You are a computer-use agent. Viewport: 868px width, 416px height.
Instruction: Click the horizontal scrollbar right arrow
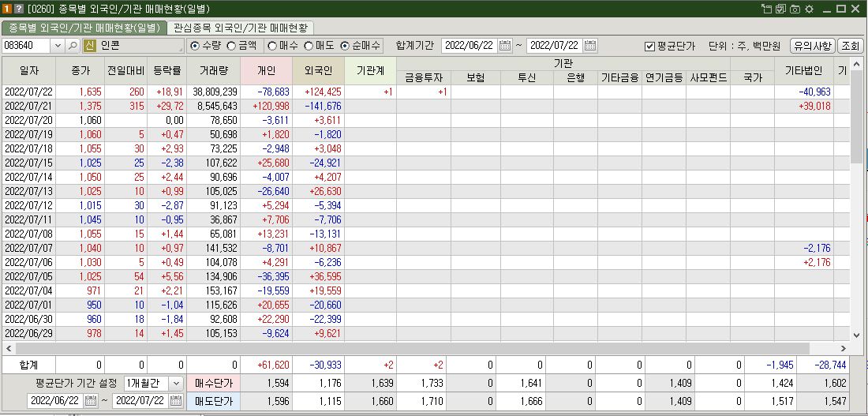843,348
